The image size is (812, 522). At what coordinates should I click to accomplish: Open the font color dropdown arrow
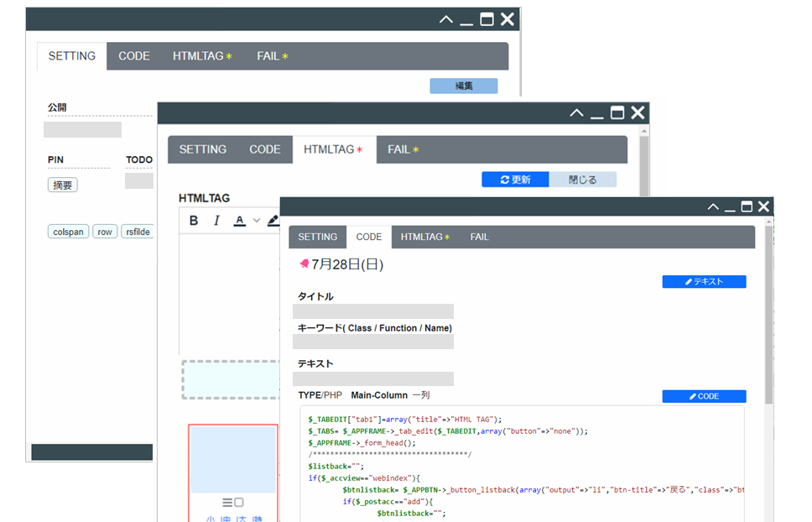tap(256, 221)
